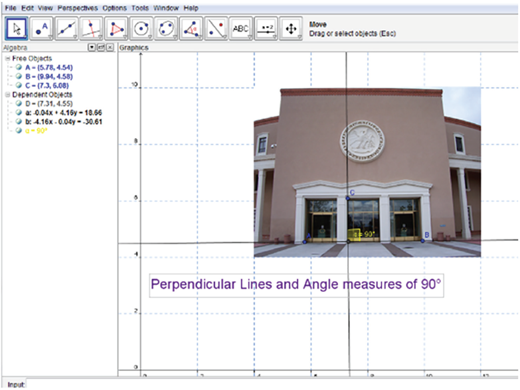Select the Perpendicular Line tool

coord(91,29)
